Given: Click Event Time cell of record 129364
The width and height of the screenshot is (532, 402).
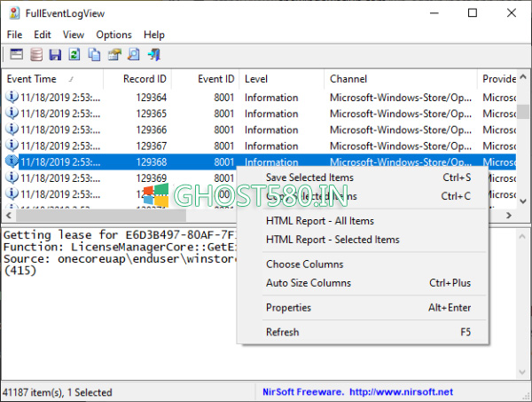Looking at the screenshot, I should pos(60,98).
